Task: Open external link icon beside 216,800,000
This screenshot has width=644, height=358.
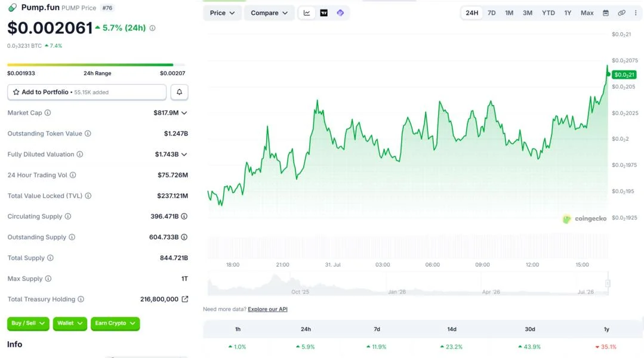Action: pos(185,300)
